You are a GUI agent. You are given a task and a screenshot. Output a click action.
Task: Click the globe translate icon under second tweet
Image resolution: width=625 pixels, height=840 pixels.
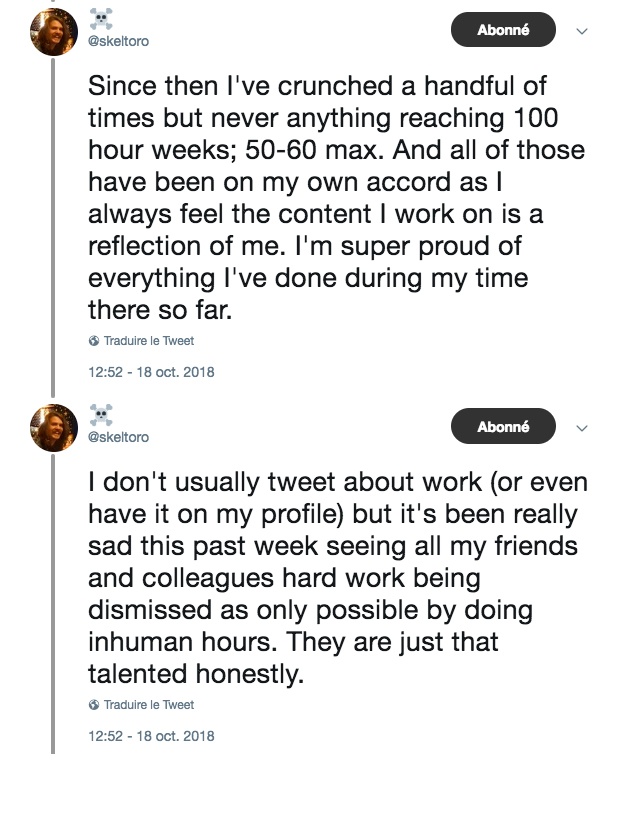(x=94, y=705)
